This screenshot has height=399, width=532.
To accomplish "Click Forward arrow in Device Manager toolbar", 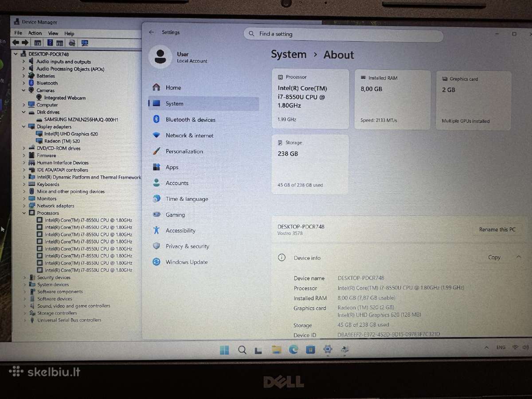I will tap(25, 43).
